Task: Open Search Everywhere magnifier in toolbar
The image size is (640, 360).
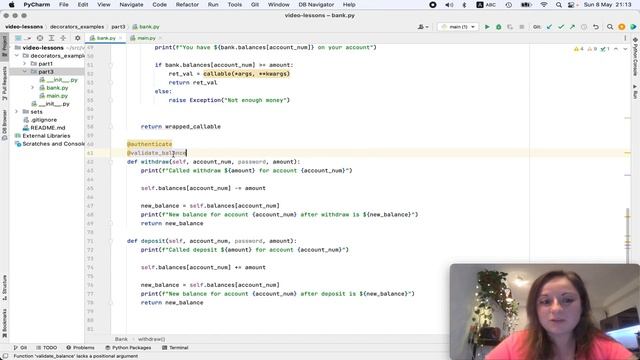Action: tap(610, 27)
